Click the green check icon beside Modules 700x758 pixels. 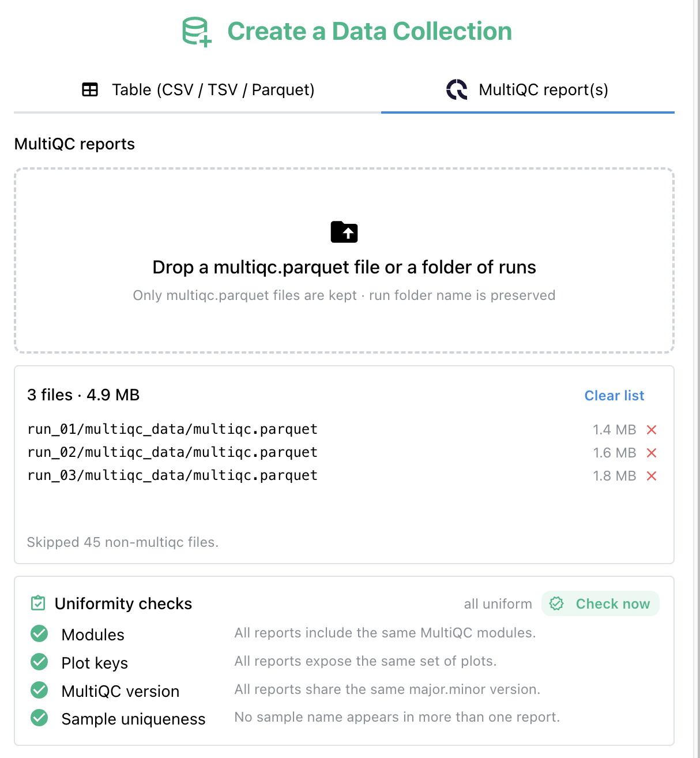click(39, 633)
